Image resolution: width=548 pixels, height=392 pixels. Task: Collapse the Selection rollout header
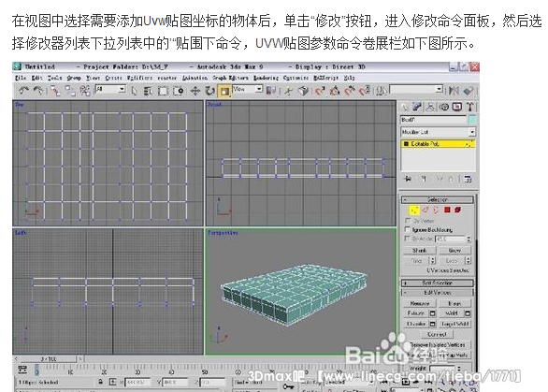point(438,199)
